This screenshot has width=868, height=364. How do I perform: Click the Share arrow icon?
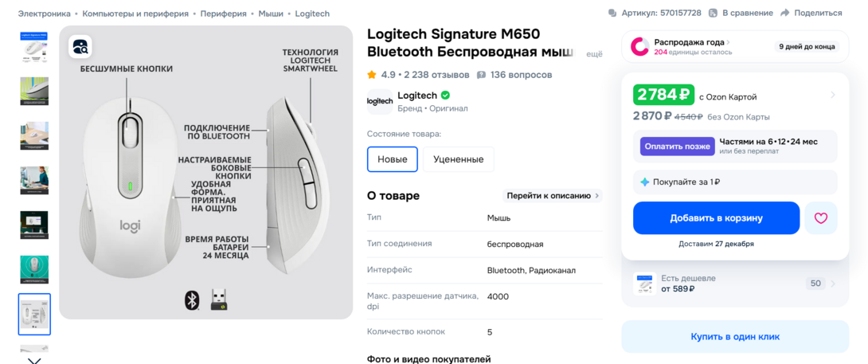click(784, 13)
